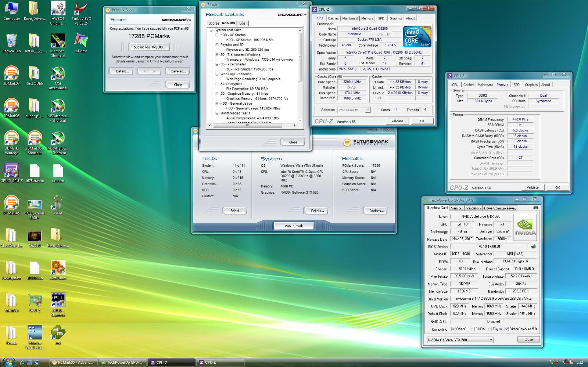This screenshot has height=367, width=588.
Task: Open TurboV EVO desktop shortcut
Action: click(81, 14)
